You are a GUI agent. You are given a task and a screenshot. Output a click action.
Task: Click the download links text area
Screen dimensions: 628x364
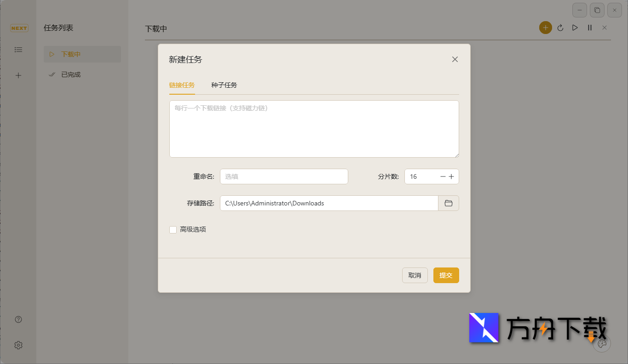point(314,128)
